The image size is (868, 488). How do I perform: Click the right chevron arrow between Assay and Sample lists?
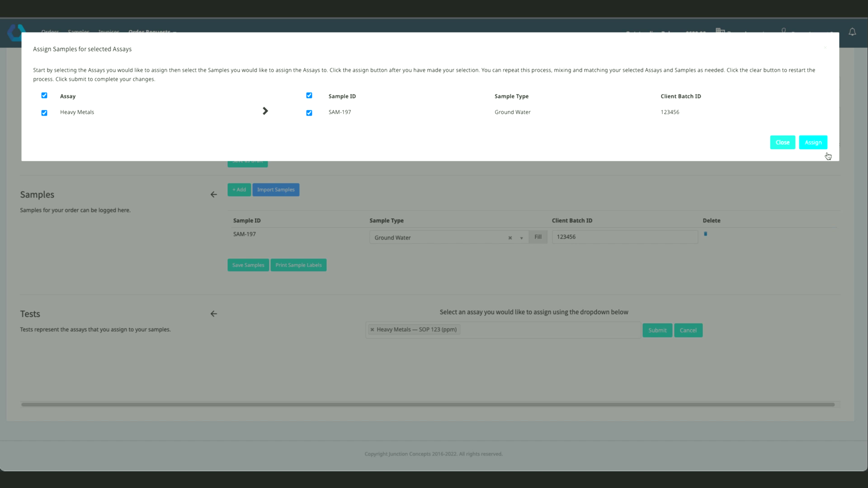click(265, 111)
